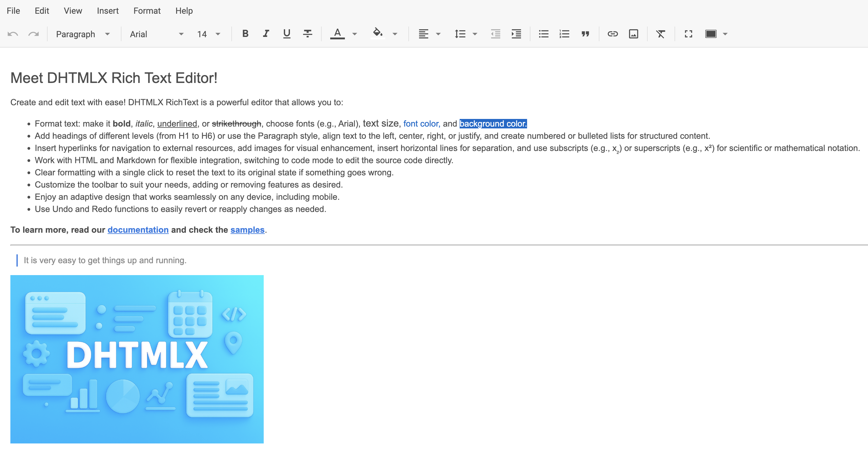
Task: Click the bullet starting 'Work with HTML and Markdown'
Action: tap(244, 160)
